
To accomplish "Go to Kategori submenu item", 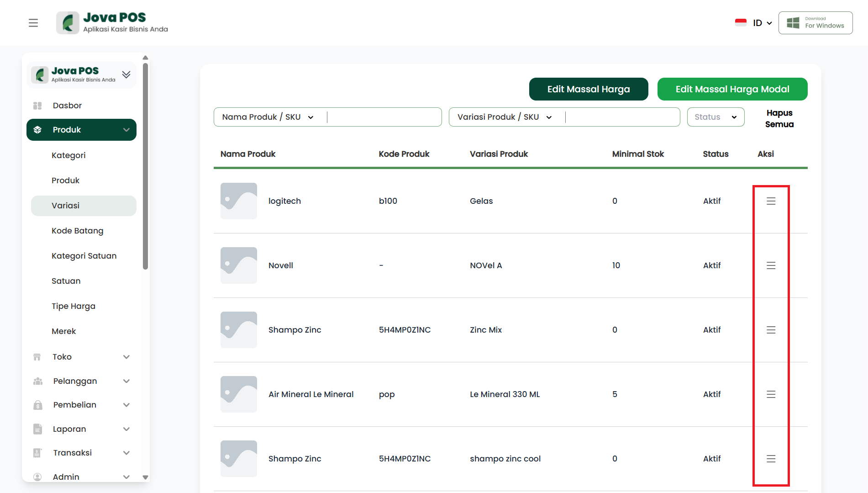I will 68,155.
